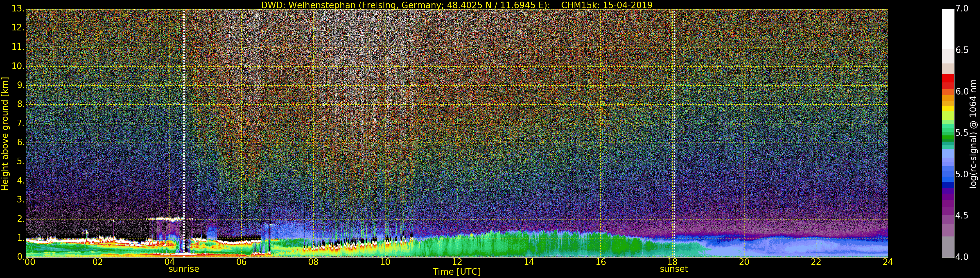Click the '11.' tick on the height axis

(18, 47)
